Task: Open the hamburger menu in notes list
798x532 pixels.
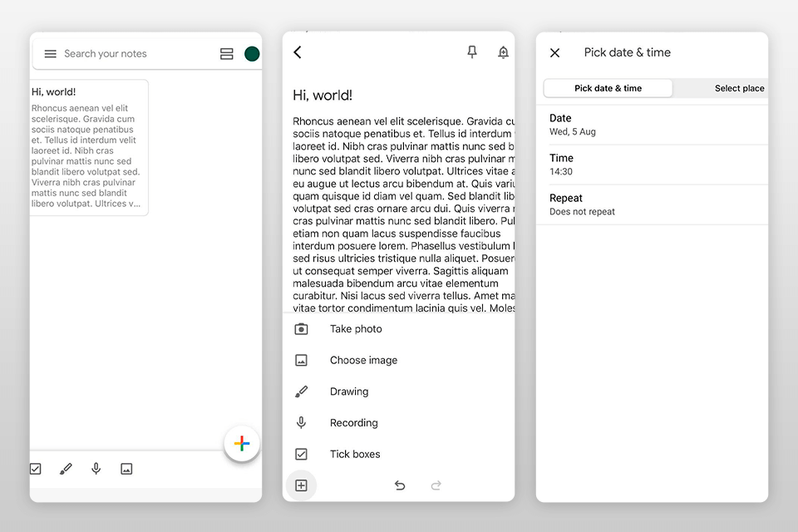Action: (x=51, y=54)
